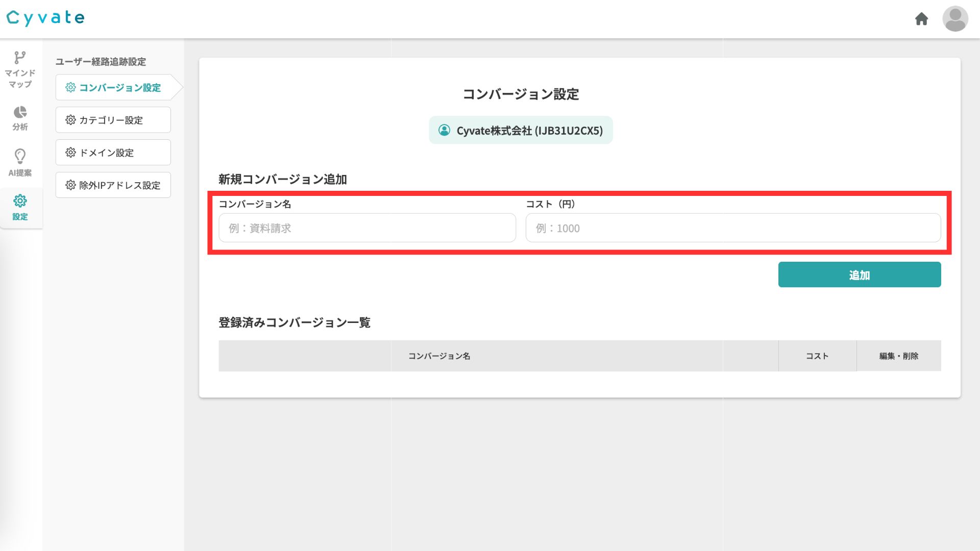Image resolution: width=980 pixels, height=551 pixels.
Task: Click the account icon in company badge
Action: [444, 130]
